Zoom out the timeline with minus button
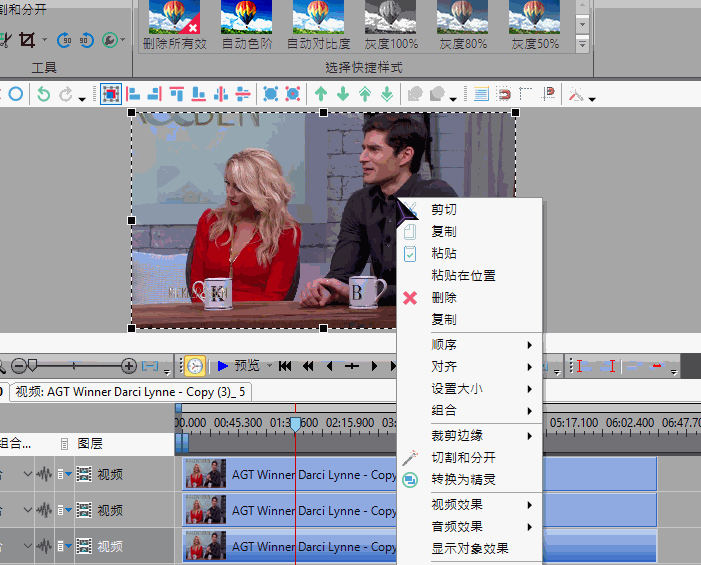 [x=18, y=366]
